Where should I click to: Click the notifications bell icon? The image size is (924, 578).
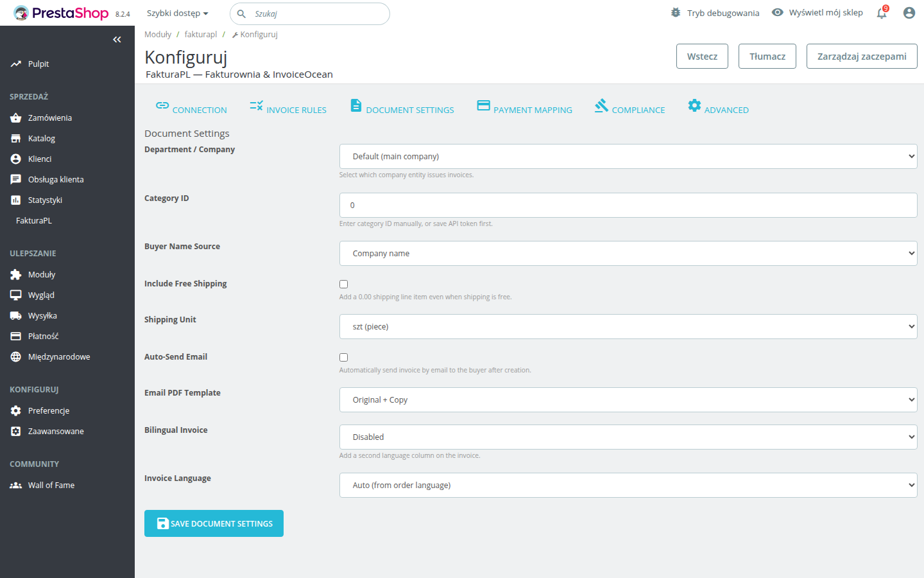click(x=882, y=13)
